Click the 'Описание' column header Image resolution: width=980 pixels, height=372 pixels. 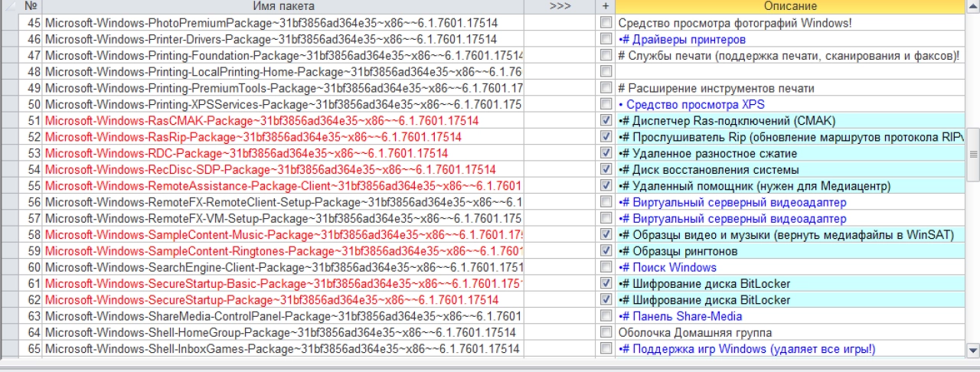(x=790, y=6)
